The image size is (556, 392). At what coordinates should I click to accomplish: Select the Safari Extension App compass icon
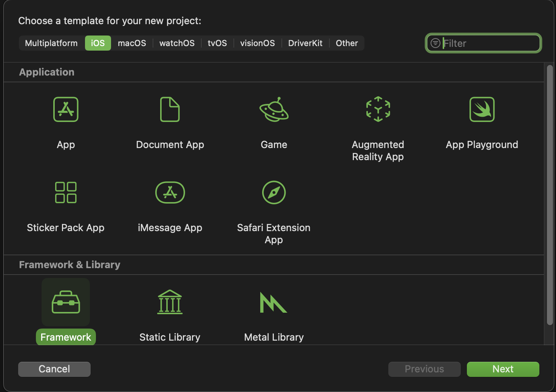point(274,193)
